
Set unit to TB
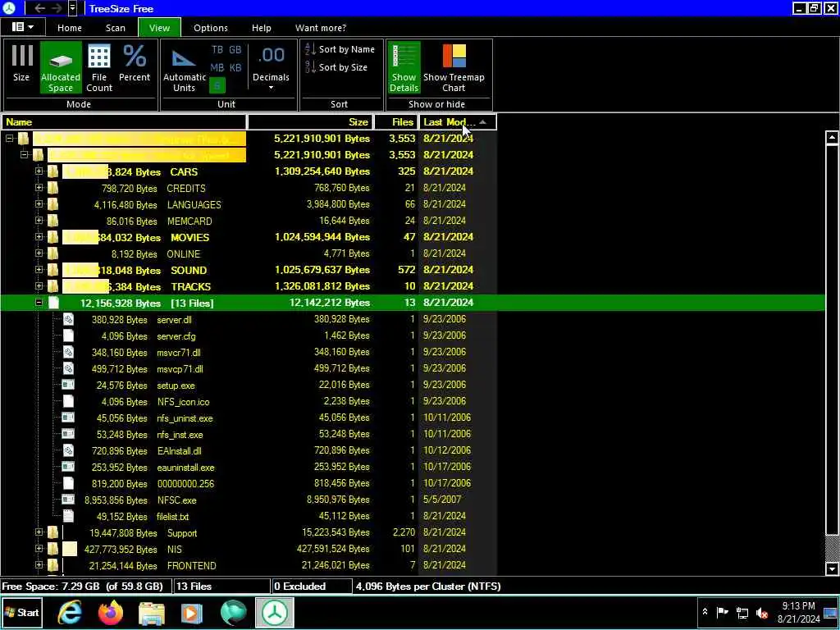(217, 50)
